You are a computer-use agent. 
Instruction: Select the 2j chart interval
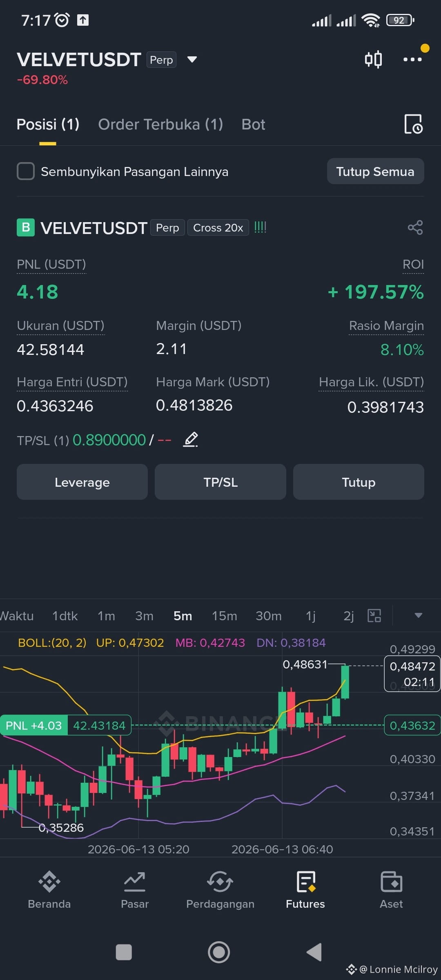(x=348, y=616)
